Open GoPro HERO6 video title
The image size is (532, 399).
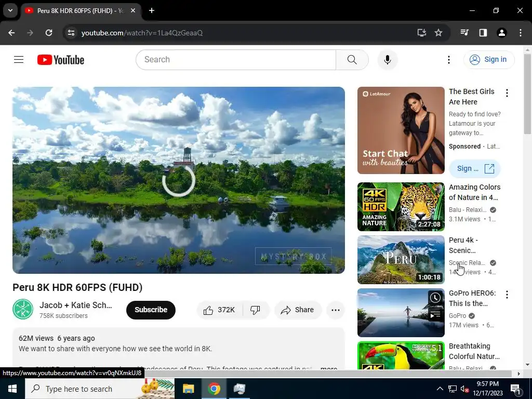coord(472,298)
